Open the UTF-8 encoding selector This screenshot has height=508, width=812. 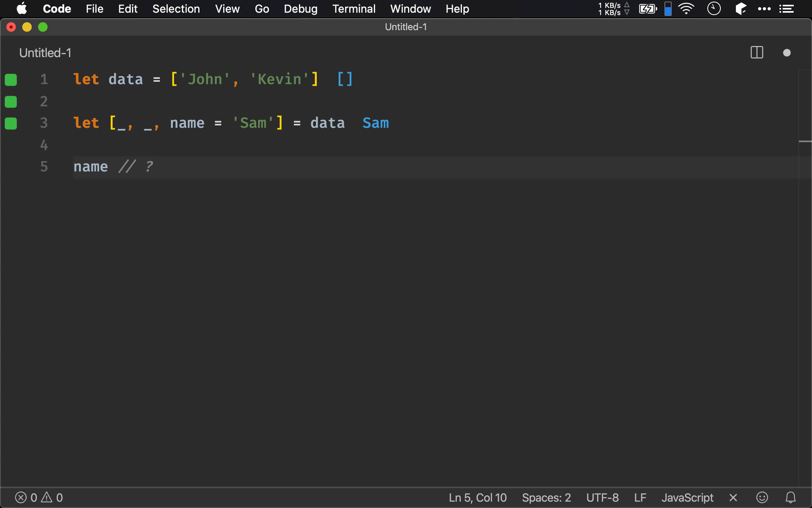click(x=602, y=497)
